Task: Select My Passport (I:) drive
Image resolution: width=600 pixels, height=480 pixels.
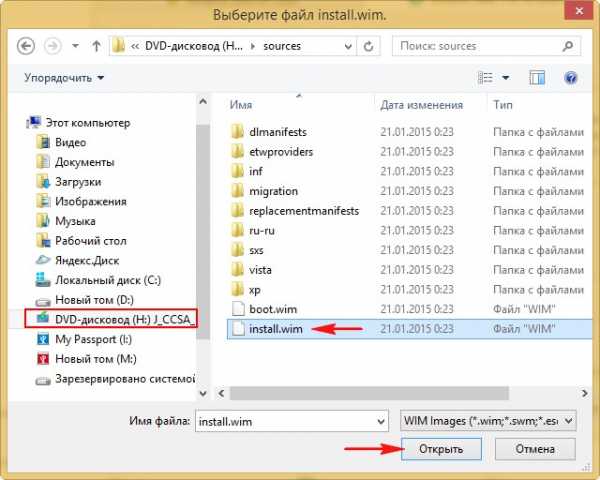Action: tap(84, 339)
